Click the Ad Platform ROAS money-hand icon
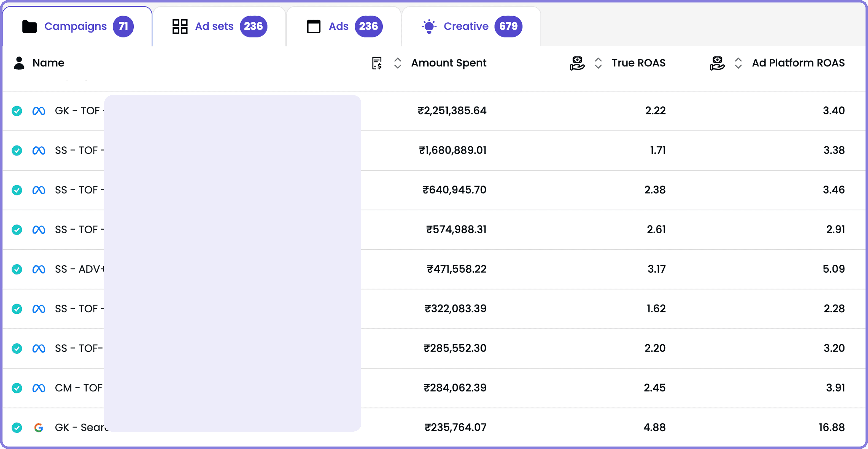The height and width of the screenshot is (449, 868). pos(717,63)
